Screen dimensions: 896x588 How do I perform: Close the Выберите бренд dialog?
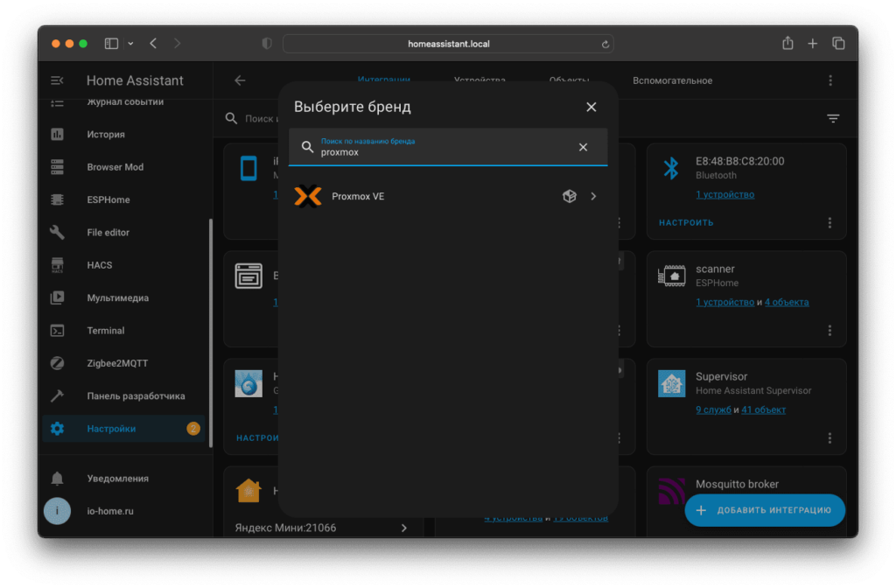[591, 107]
